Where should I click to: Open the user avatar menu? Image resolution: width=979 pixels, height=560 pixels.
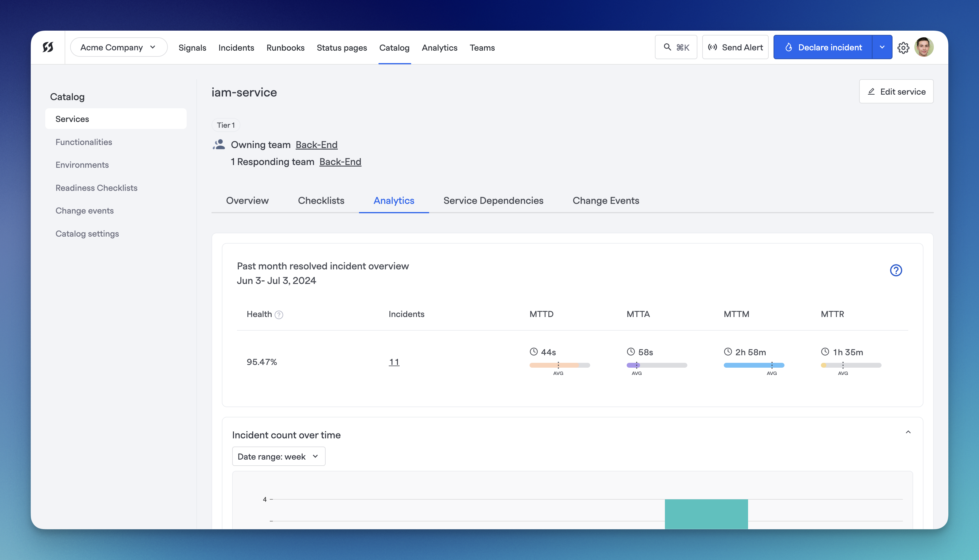924,47
